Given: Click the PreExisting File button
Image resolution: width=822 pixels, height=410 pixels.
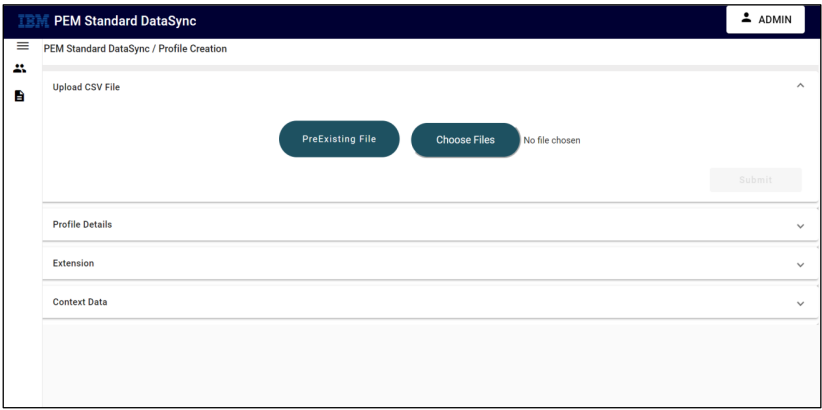Looking at the screenshot, I should [339, 139].
